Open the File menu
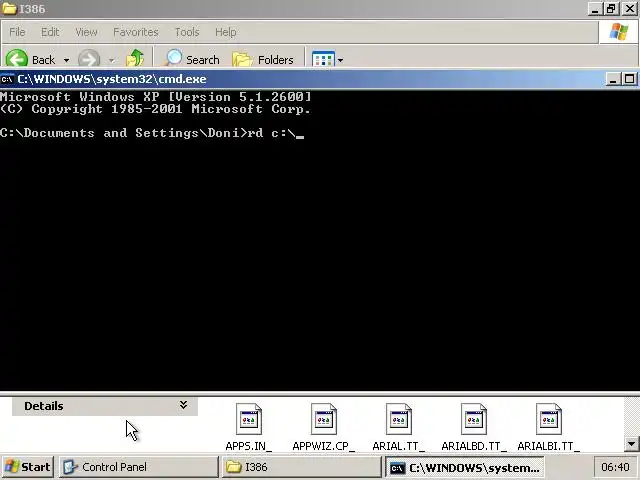 pyautogui.click(x=17, y=32)
